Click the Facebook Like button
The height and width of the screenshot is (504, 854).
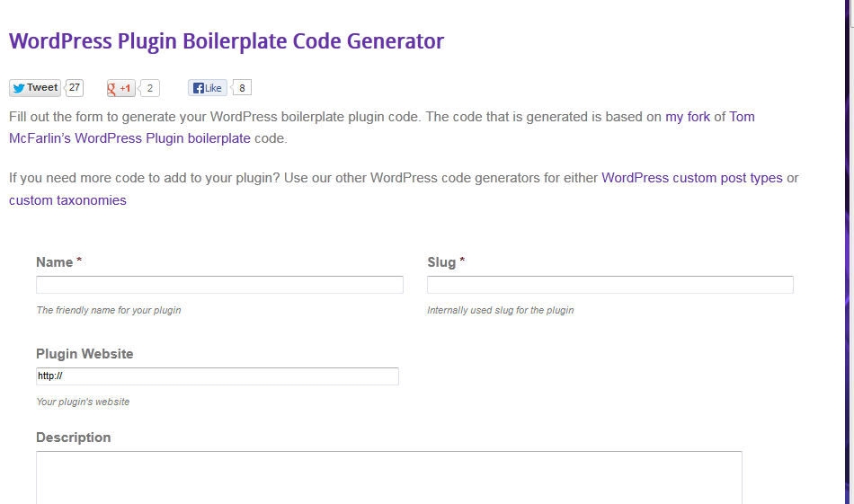pos(208,88)
